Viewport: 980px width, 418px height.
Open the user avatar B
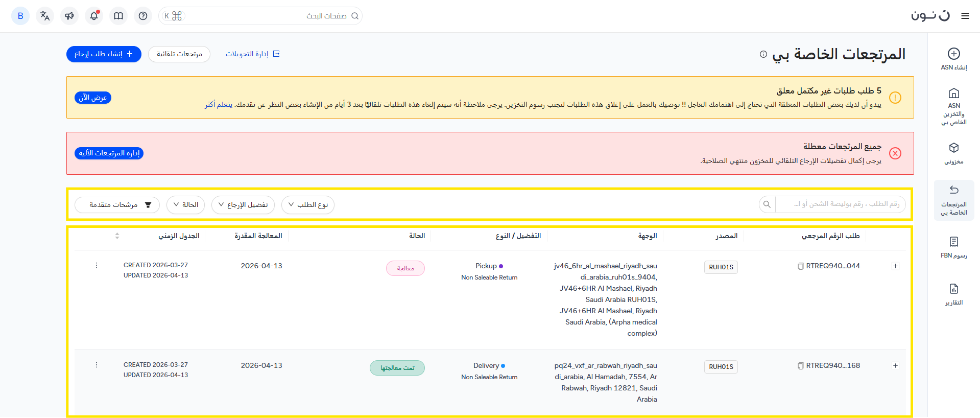[20, 16]
